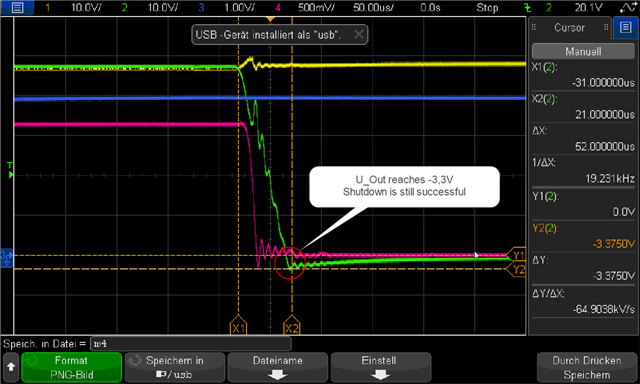Select the X2 cursor marker
The height and width of the screenshot is (384, 640).
tap(292, 326)
